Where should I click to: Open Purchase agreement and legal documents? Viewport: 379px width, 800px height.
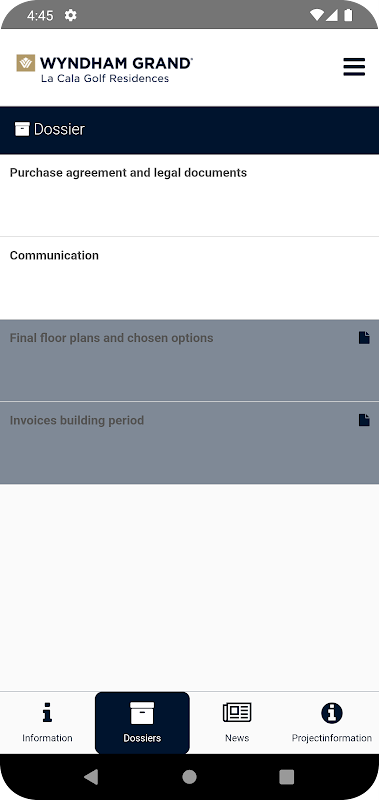189,195
